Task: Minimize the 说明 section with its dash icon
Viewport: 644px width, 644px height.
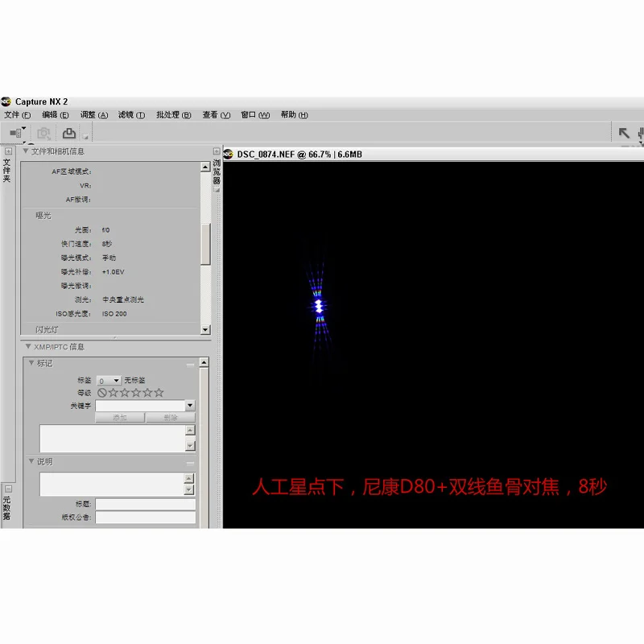Action: pyautogui.click(x=190, y=464)
